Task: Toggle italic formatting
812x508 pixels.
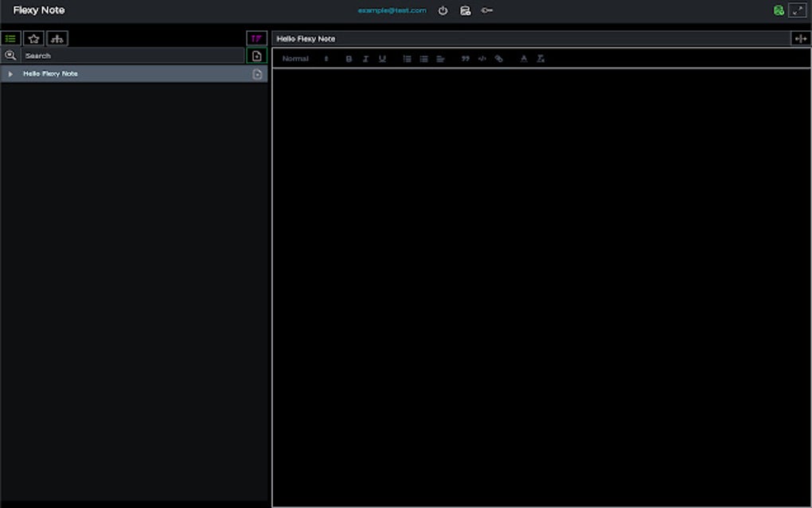Action: coord(365,58)
